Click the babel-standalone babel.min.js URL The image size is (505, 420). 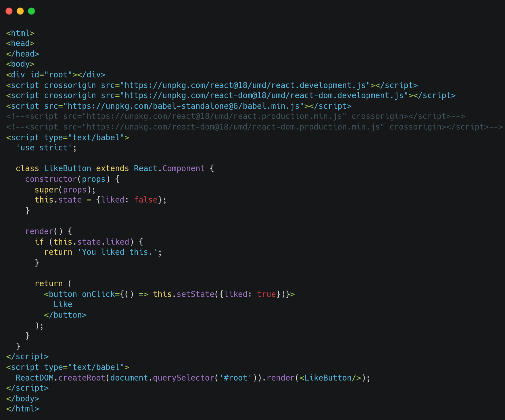(184, 106)
